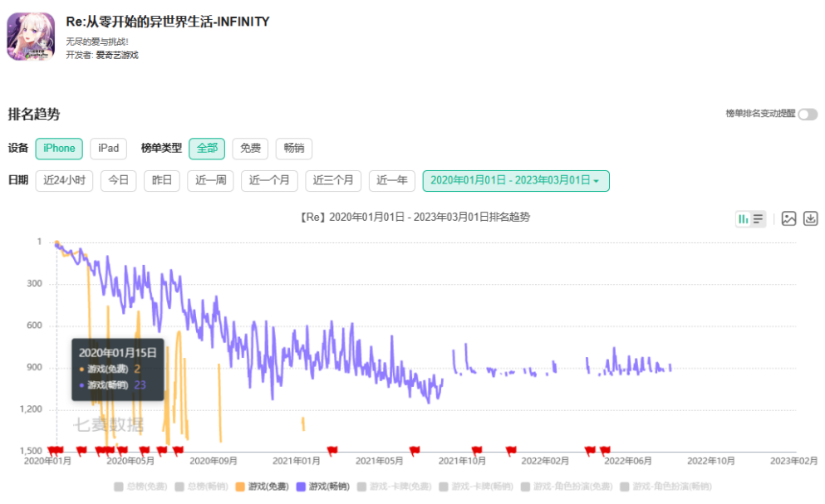
Task: Download the ranking data icon
Action: (810, 218)
